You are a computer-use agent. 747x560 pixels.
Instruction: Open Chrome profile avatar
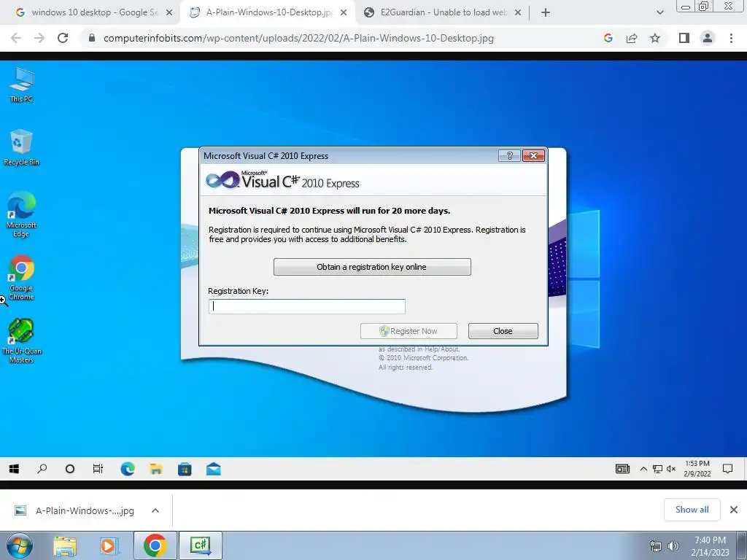tap(708, 38)
